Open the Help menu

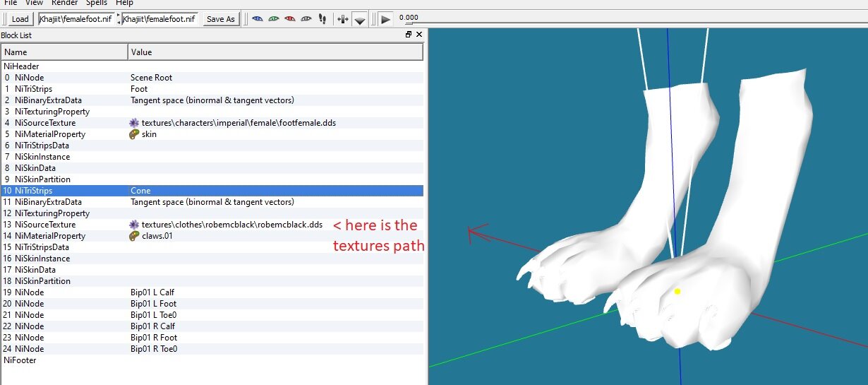point(124,3)
